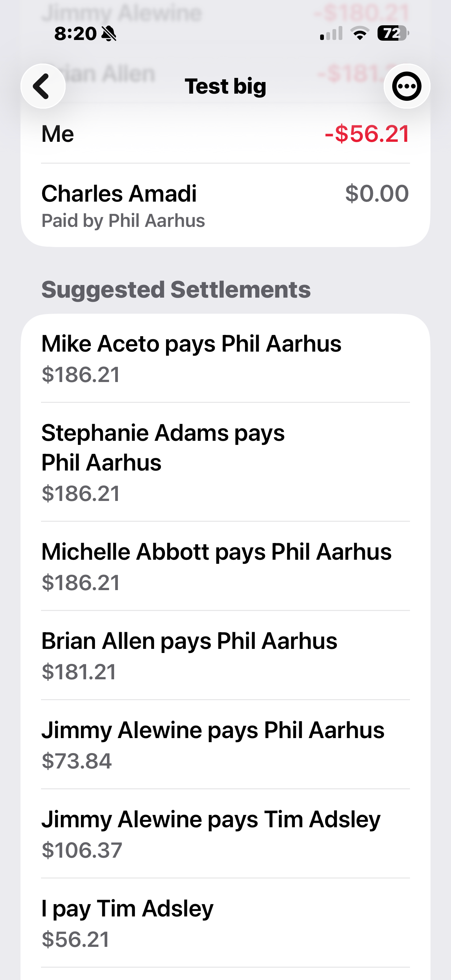Tap the Suggested Settlements section header

pyautogui.click(x=176, y=290)
